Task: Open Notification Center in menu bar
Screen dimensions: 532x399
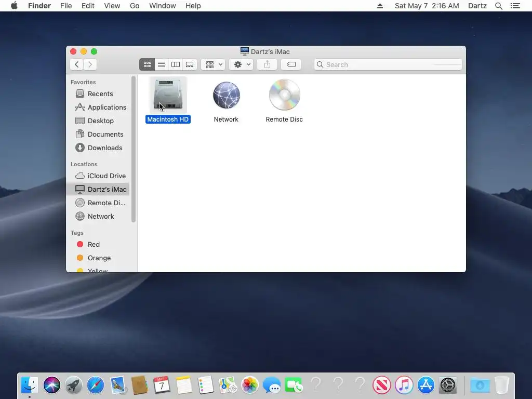Action: click(515, 6)
